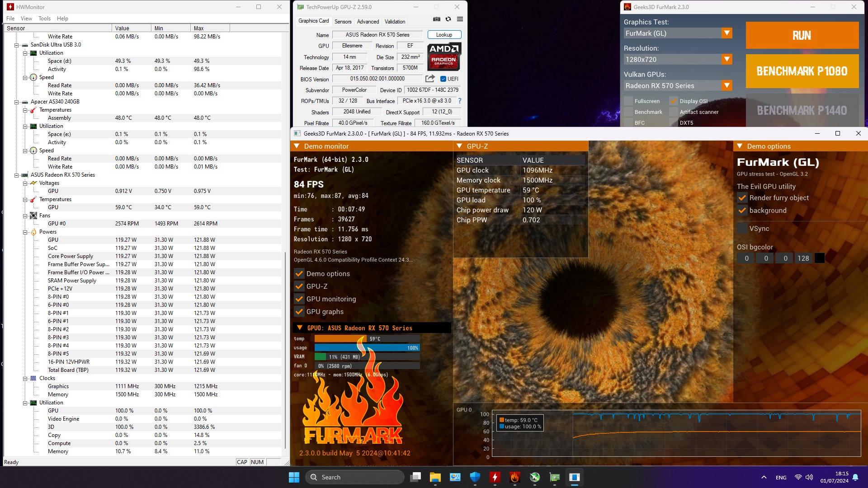Switch to HWMonitor taskbar icon
This screenshot has width=868, height=488.
495,477
